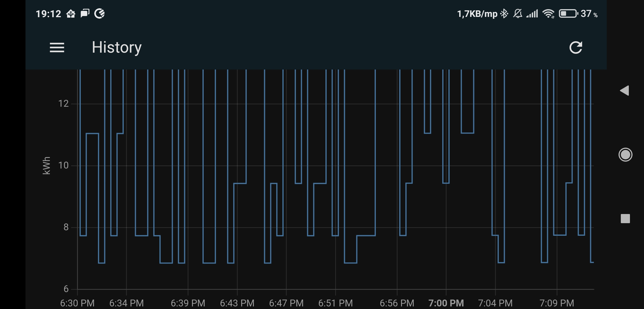
Task: Click the 7:00 PM time axis label
Action: click(446, 303)
